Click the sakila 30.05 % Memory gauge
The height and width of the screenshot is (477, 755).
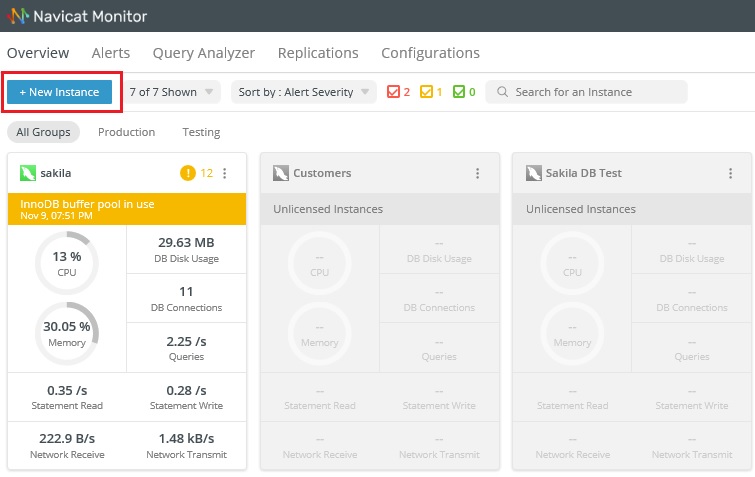[x=67, y=333]
